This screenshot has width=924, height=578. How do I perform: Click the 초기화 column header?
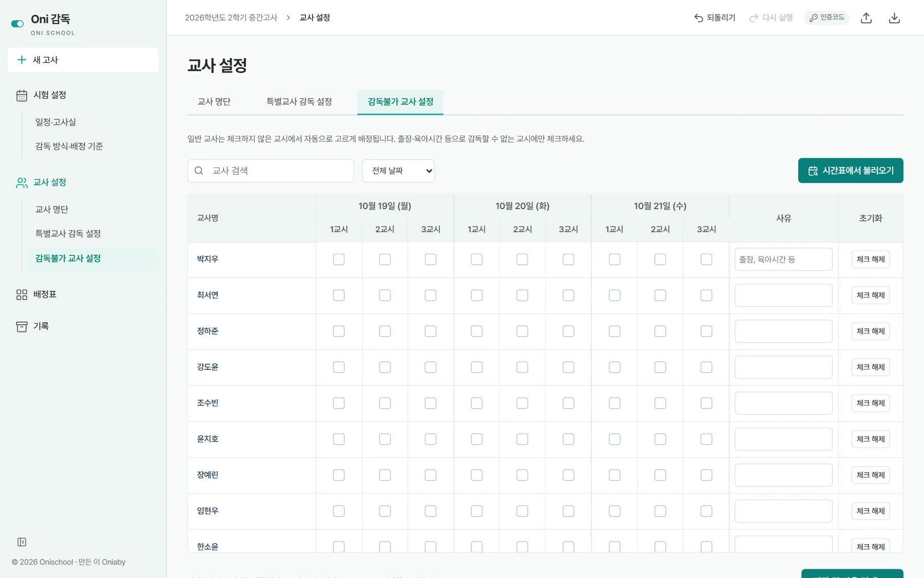pyautogui.click(x=871, y=218)
